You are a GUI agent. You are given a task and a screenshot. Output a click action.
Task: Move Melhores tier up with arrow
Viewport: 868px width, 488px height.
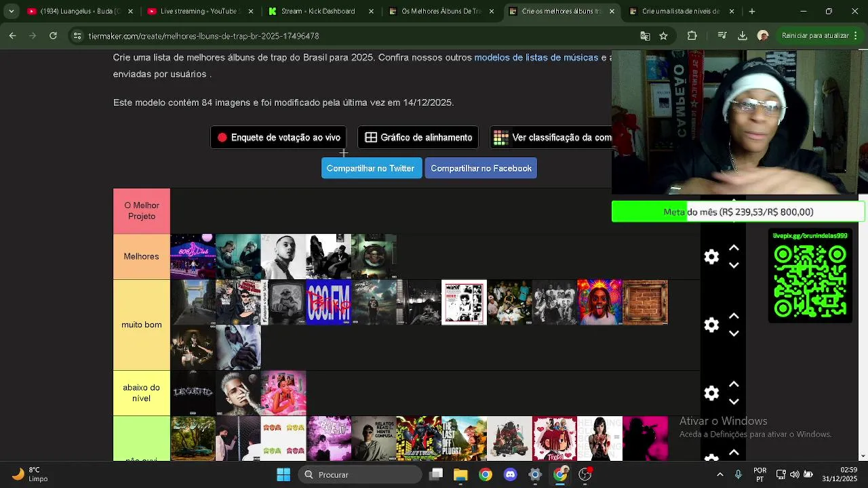(x=734, y=248)
